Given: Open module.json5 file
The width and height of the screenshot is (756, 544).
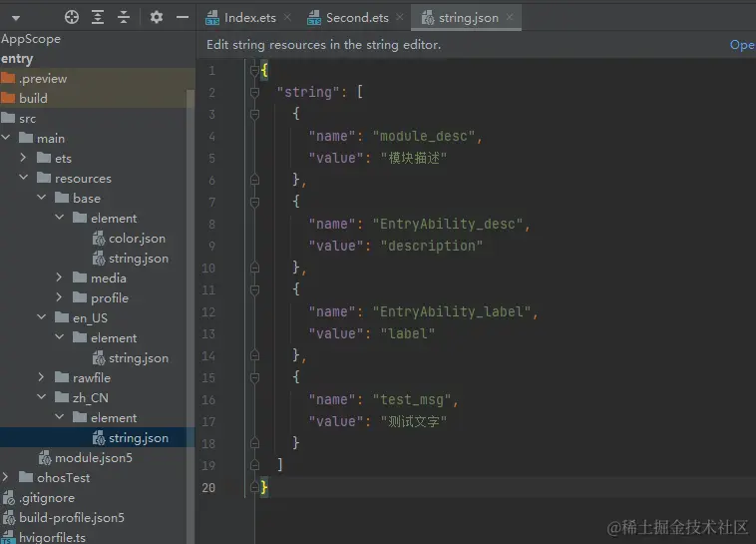Looking at the screenshot, I should (x=94, y=457).
